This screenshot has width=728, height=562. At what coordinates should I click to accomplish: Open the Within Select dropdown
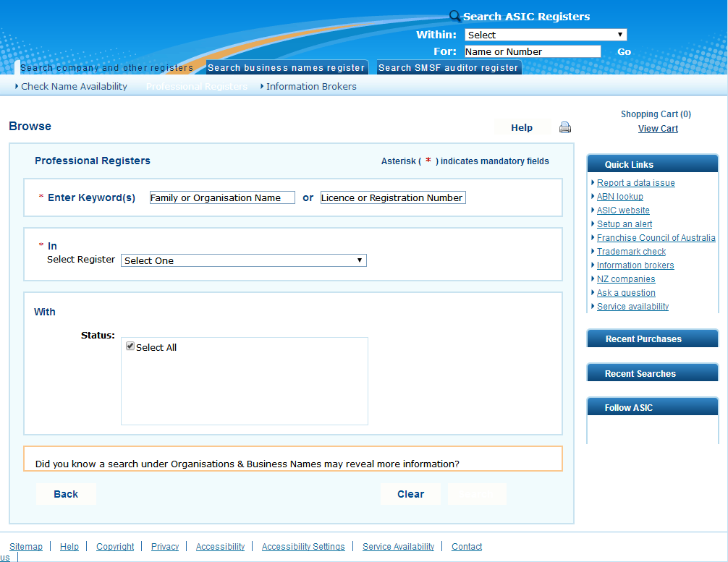point(546,35)
